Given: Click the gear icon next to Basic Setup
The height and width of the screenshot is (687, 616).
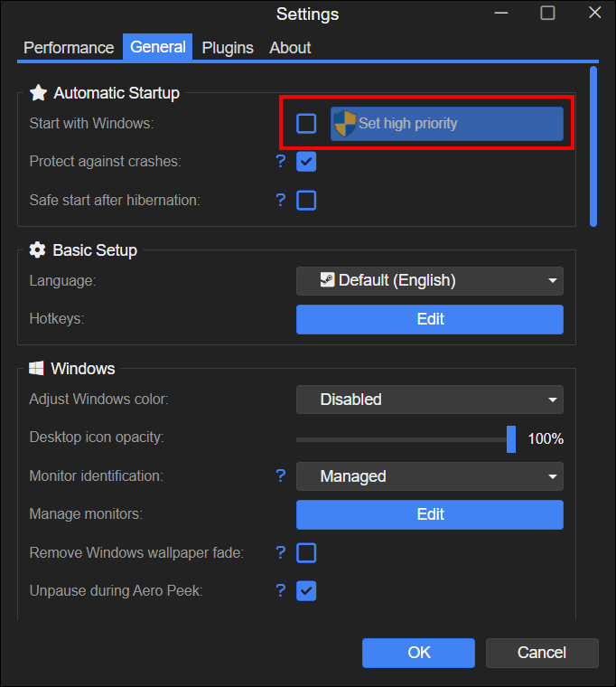Looking at the screenshot, I should pyautogui.click(x=37, y=249).
